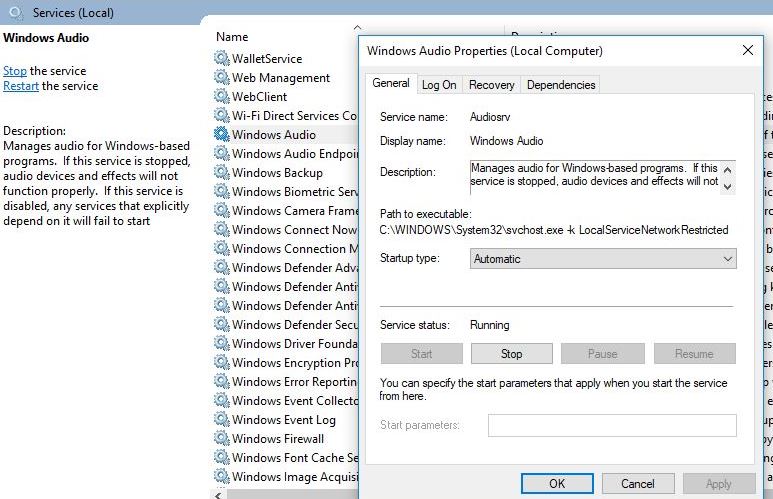Close the Windows Audio Properties dialog
Viewport: 773px width, 499px height.
[x=748, y=50]
